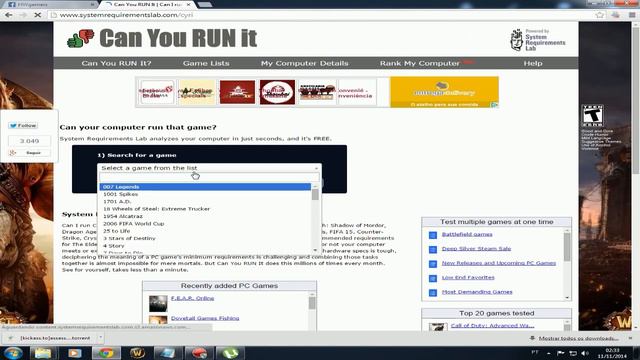The height and width of the screenshot is (360, 640).
Task: Click Battlefield games square icon
Action: 433,235
